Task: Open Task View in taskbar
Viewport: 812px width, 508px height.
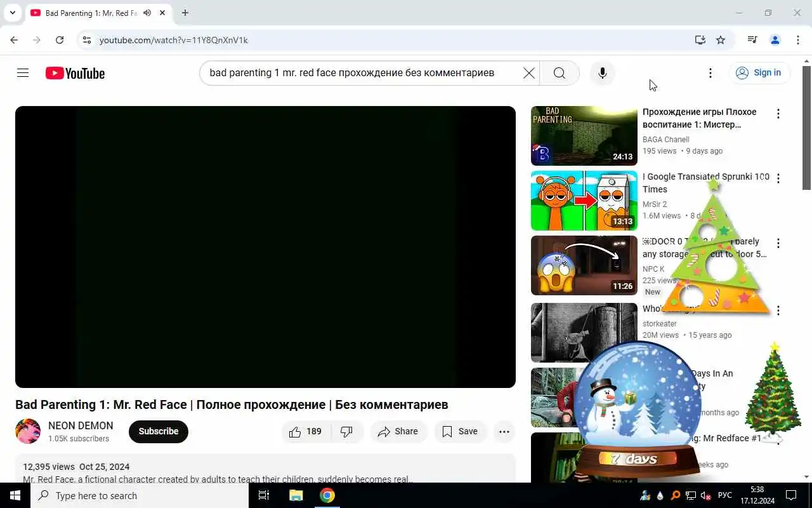Action: click(264, 495)
